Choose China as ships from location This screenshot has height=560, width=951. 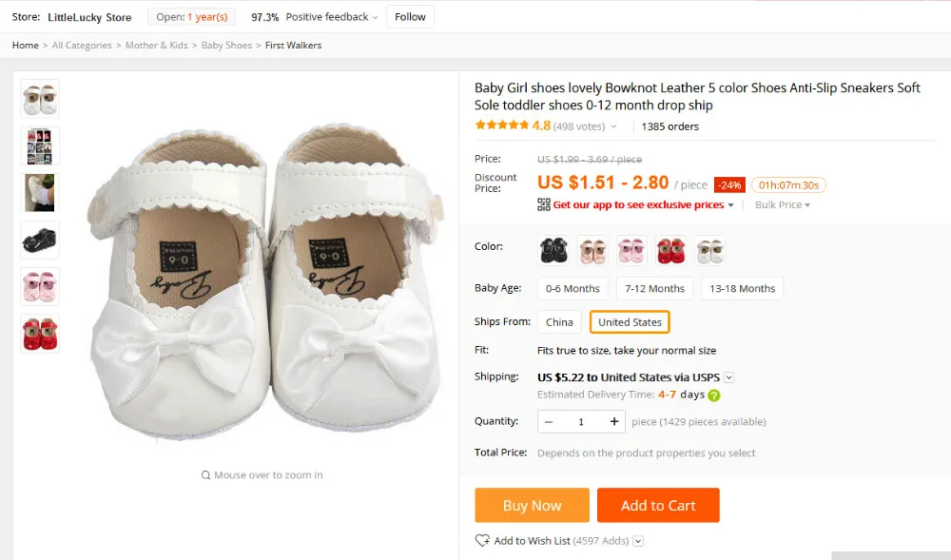pos(559,322)
